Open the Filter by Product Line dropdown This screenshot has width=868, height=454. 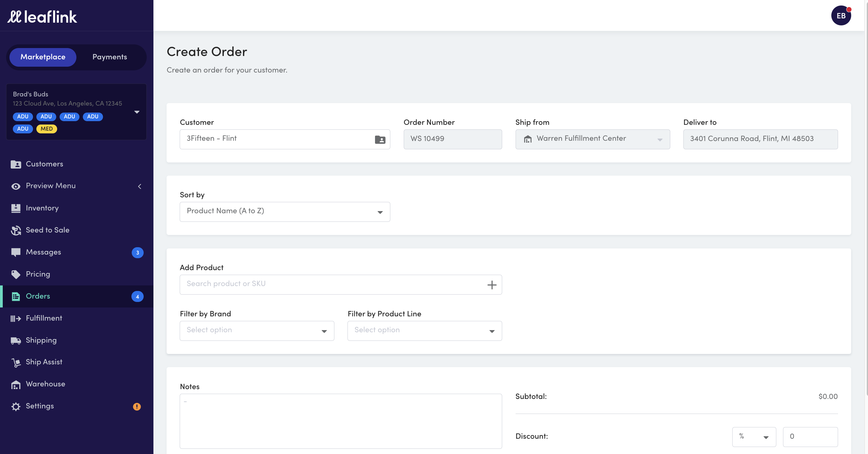[425, 331]
